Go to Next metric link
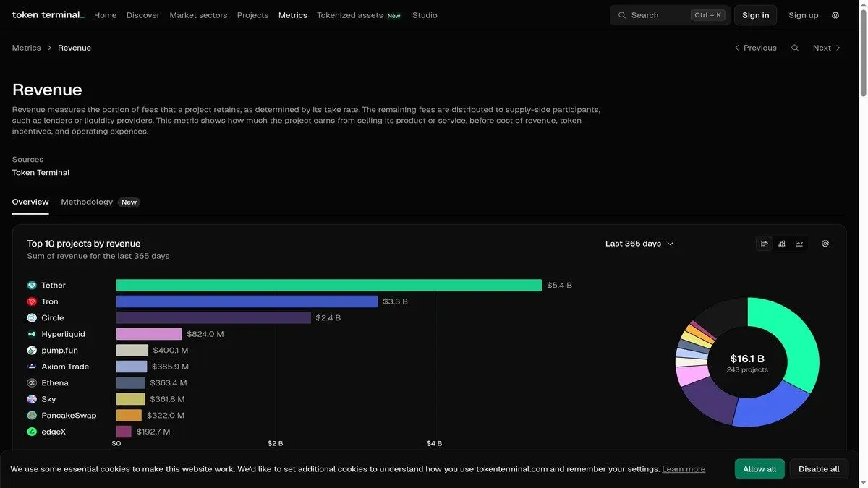Image resolution: width=868 pixels, height=488 pixels. 827,48
